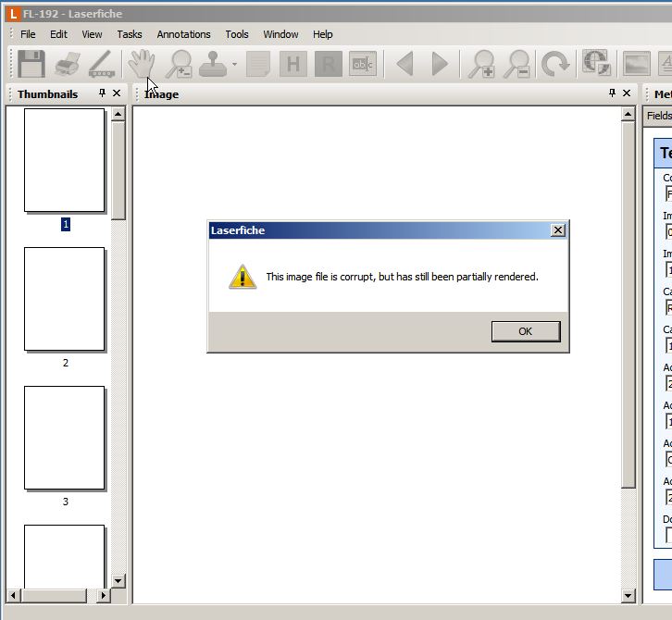Viewport: 672px width, 620px height.
Task: Click the Rotate page icon
Action: (x=555, y=64)
